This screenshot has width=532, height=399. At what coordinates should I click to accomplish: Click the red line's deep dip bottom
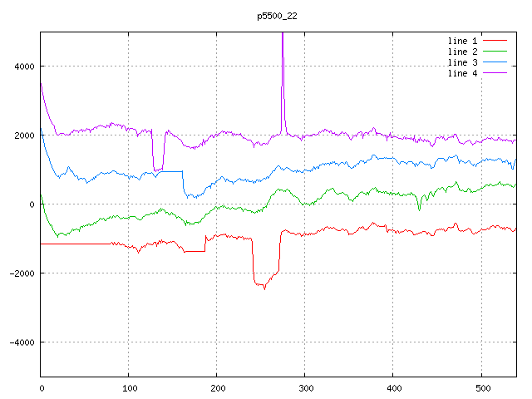coord(264,288)
